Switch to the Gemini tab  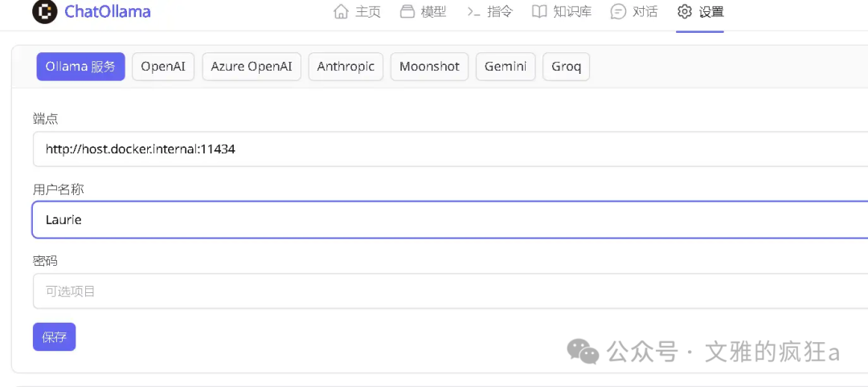tap(506, 67)
